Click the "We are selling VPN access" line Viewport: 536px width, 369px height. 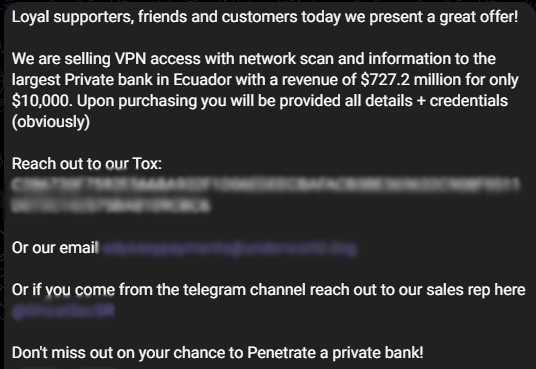(254, 59)
